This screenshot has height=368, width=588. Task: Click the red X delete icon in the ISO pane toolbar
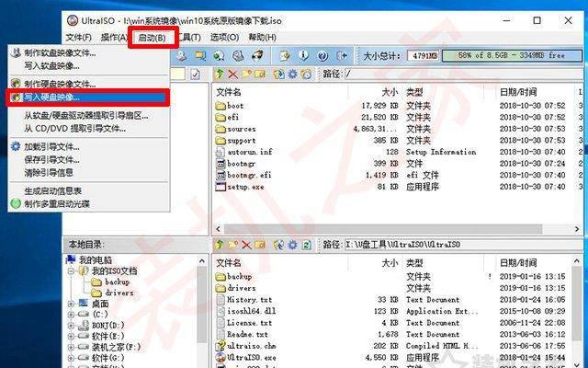point(232,74)
